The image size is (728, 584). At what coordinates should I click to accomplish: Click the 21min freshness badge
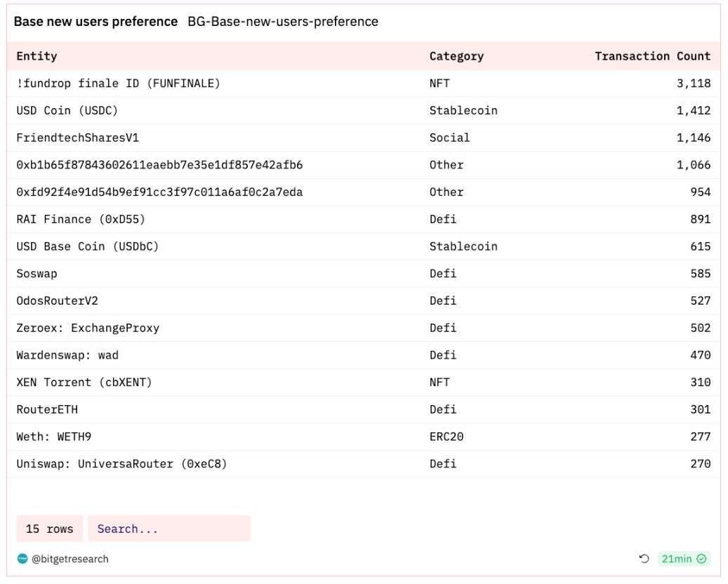684,559
